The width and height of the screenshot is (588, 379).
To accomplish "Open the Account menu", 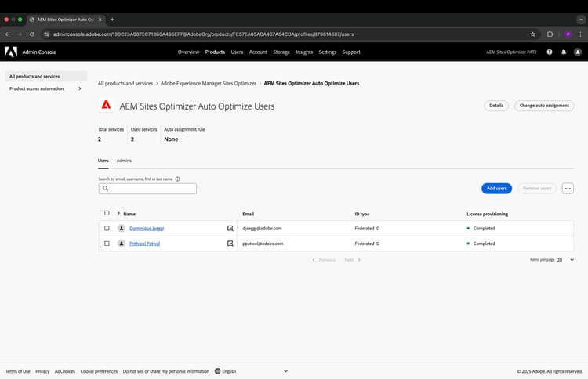I will point(258,52).
